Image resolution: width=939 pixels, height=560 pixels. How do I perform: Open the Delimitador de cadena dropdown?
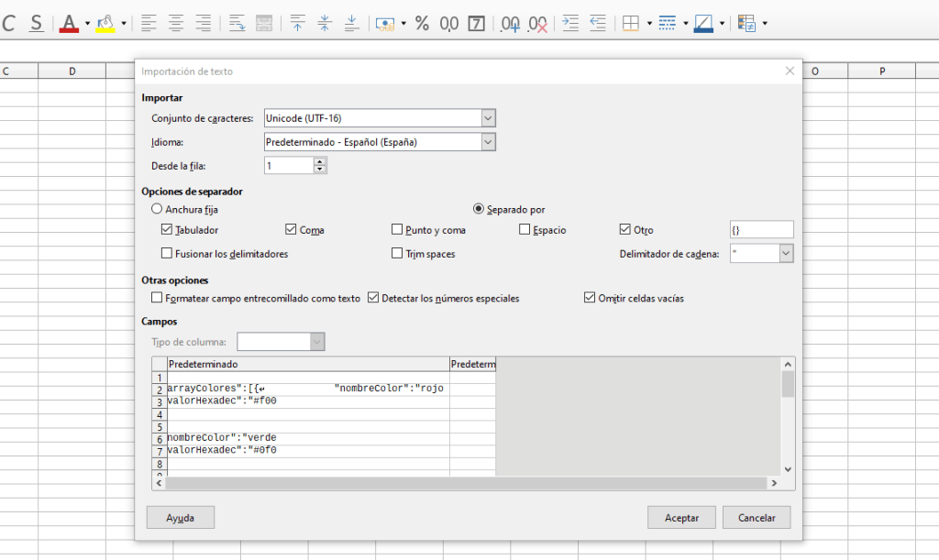point(786,254)
